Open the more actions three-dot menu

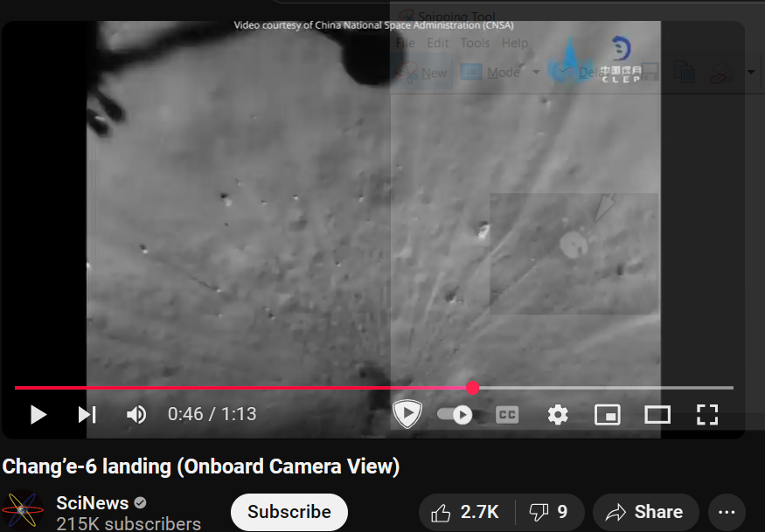click(727, 512)
